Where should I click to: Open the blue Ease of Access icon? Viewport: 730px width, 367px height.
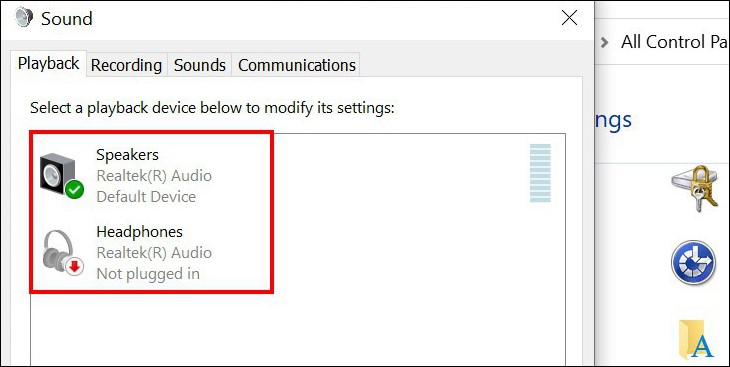pos(693,262)
